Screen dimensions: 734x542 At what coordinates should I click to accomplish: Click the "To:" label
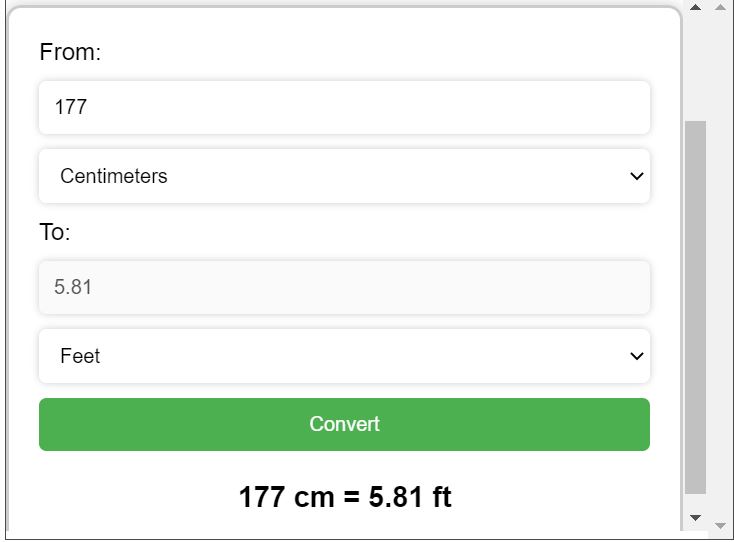click(55, 232)
